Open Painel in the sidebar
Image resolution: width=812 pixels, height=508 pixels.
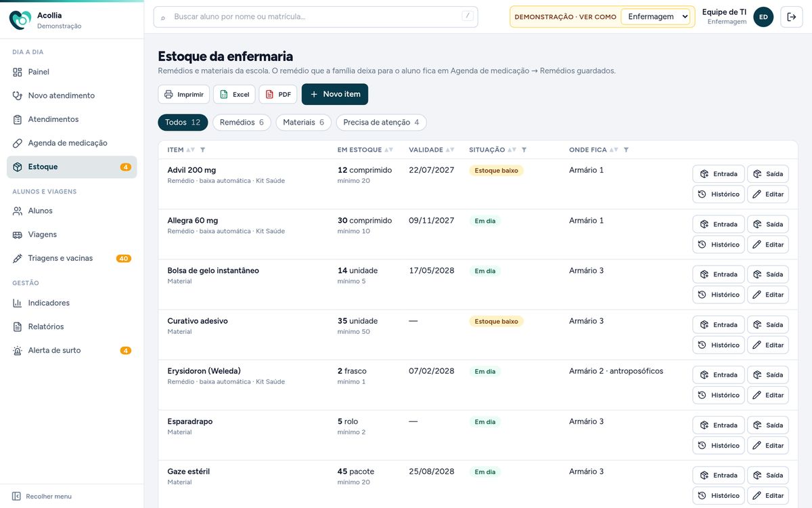(72, 72)
